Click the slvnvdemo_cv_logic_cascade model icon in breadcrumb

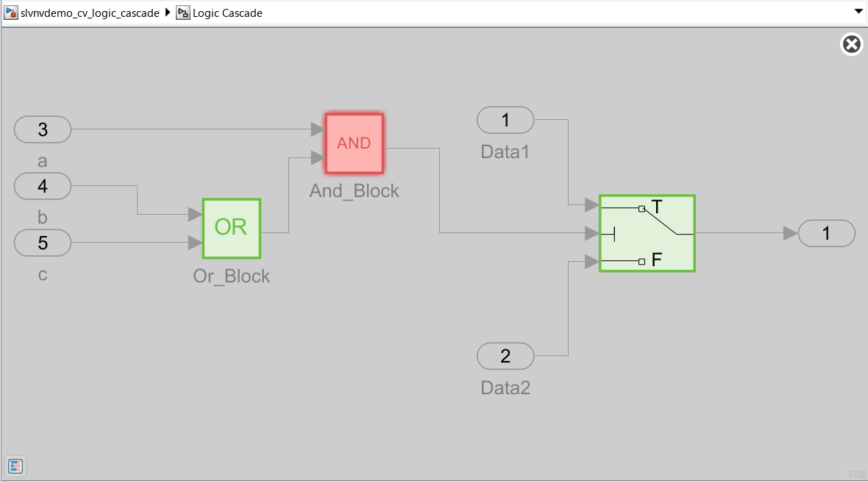coord(10,13)
